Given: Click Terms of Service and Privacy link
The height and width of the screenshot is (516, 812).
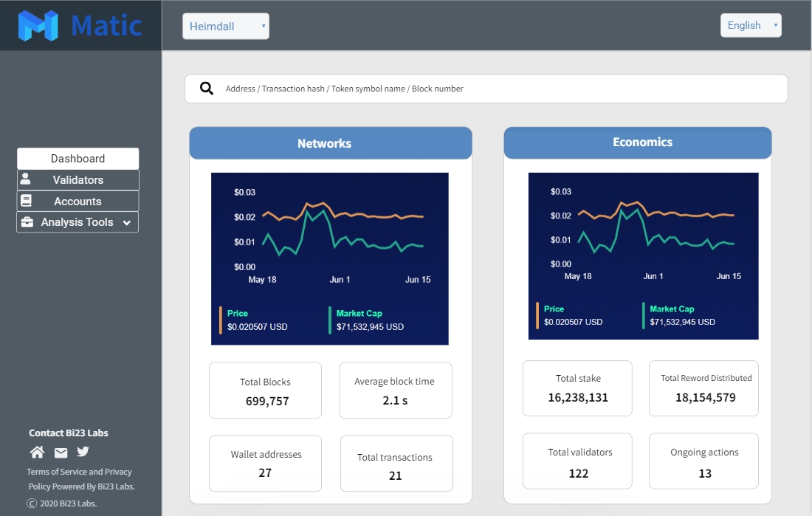Looking at the screenshot, I should tap(79, 472).
